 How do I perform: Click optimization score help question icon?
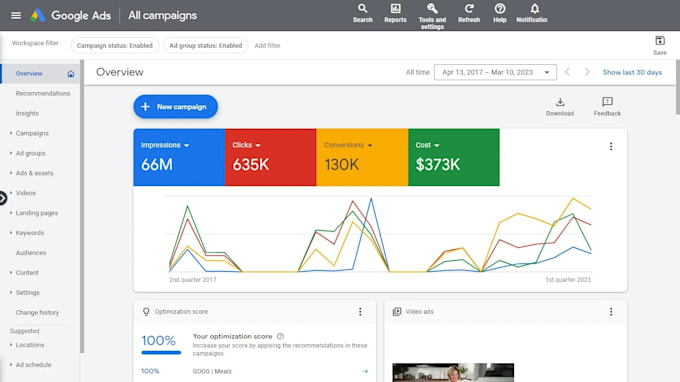click(x=281, y=336)
